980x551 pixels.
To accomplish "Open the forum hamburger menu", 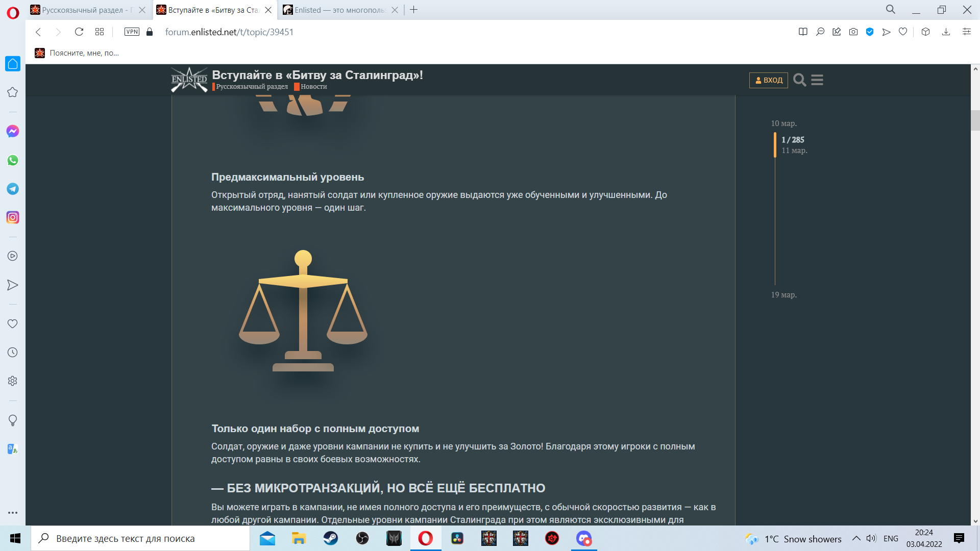I will (x=817, y=80).
